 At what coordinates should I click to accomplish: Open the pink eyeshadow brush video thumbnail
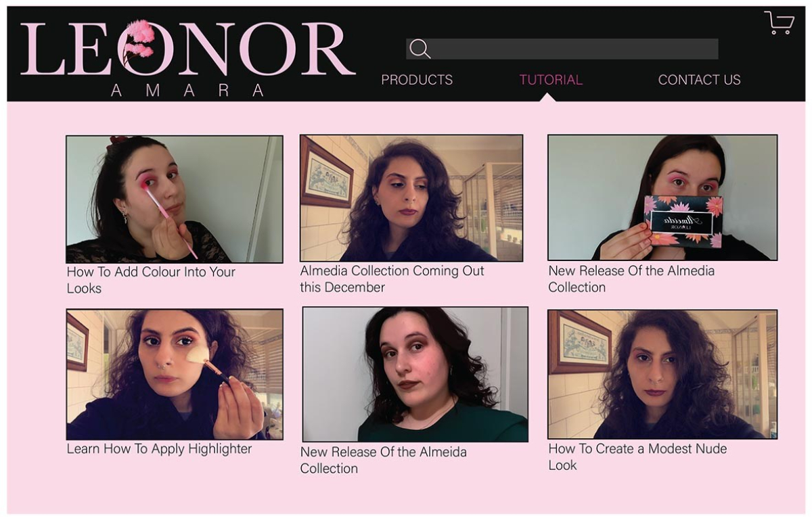point(175,199)
